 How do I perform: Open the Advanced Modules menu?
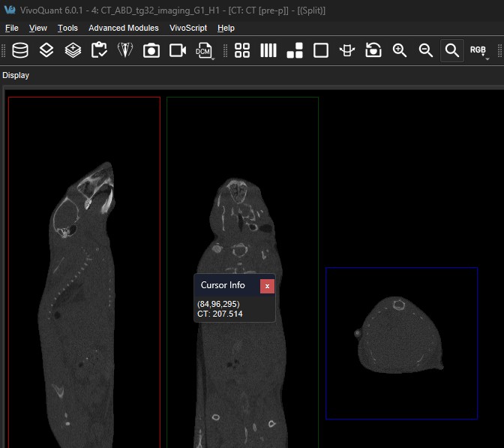tap(124, 28)
